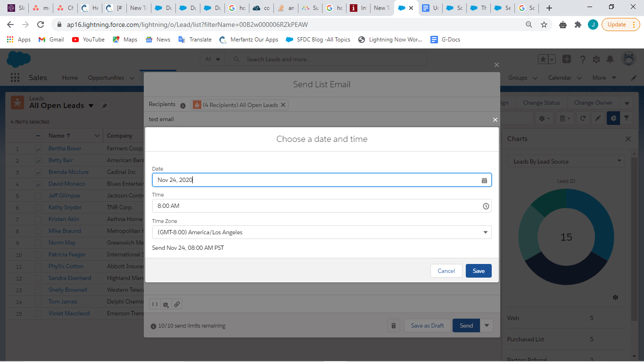644x362 pixels.
Task: Uncheck the Betty Bair row checkbox
Action: (38, 160)
